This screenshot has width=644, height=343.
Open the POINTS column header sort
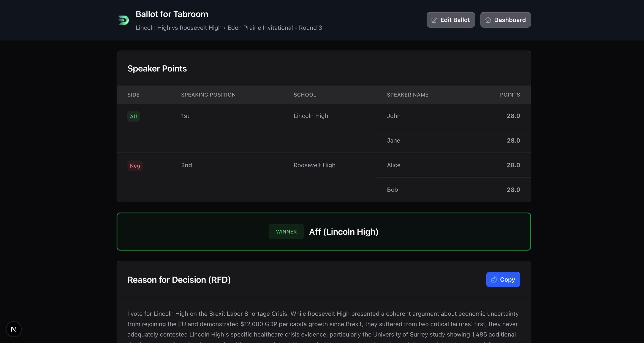coord(510,95)
